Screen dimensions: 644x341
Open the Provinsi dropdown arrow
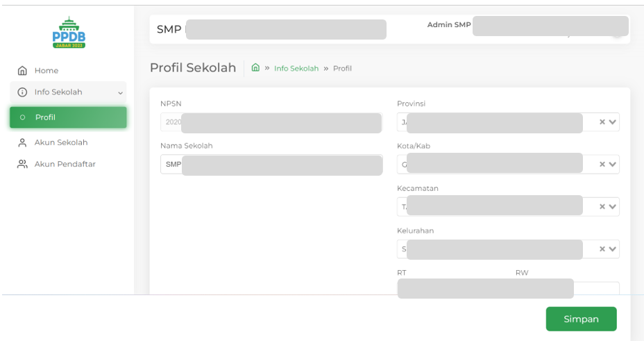[613, 122]
